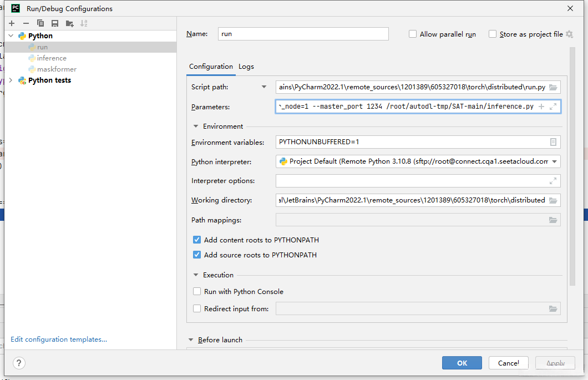
Task: Expand the Python tests tree node
Action: coord(11,80)
